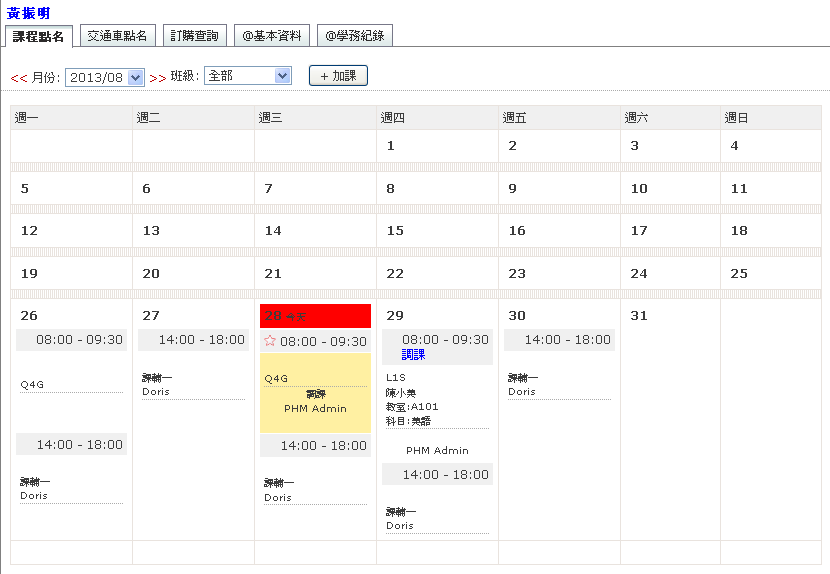
Task: Select 14:00 - 18:00 slot on day 28
Action: 315,445
